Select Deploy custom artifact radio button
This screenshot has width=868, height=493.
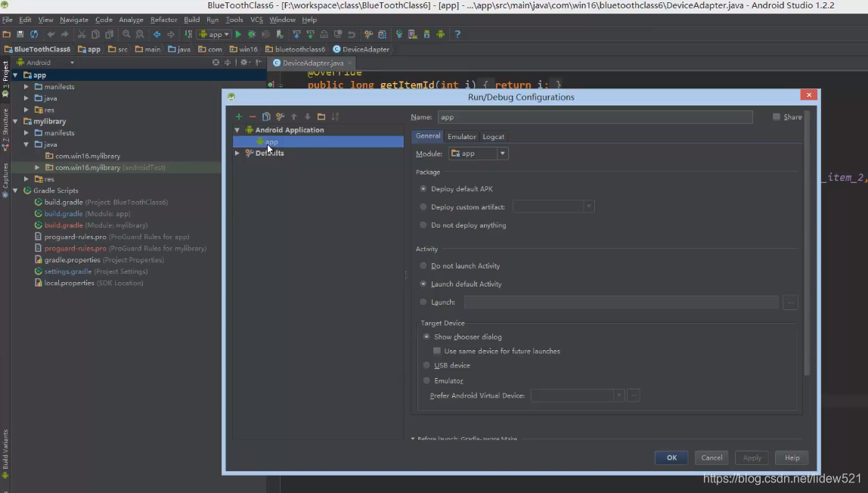pos(423,207)
